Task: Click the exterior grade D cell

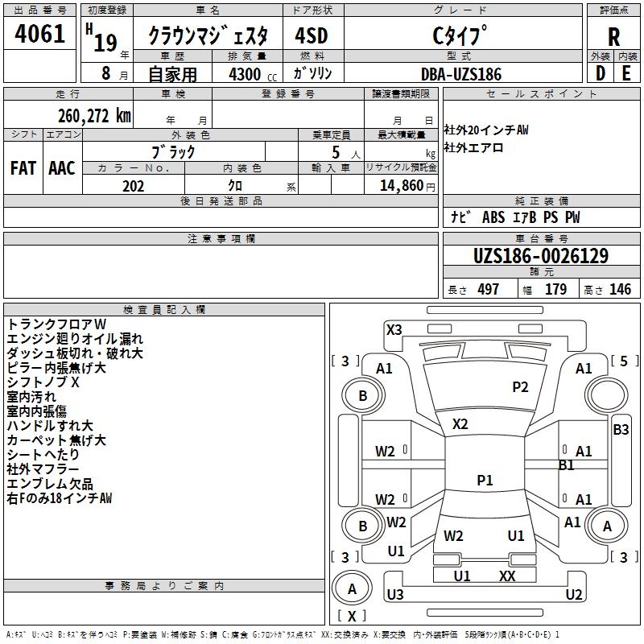Action: click(x=600, y=72)
